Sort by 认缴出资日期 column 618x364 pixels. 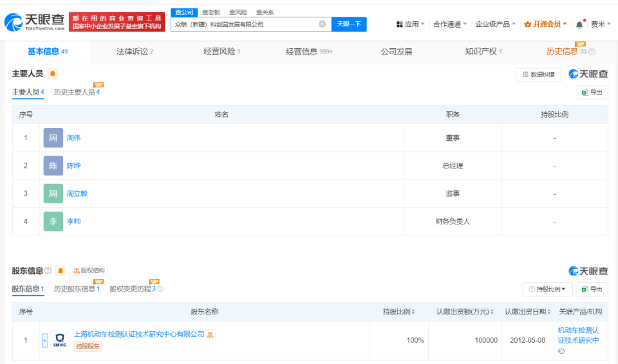pyautogui.click(x=527, y=312)
